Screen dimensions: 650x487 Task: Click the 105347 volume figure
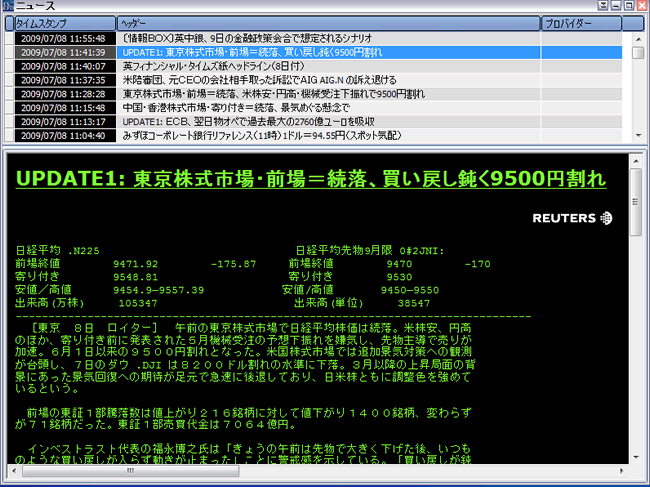click(x=138, y=303)
